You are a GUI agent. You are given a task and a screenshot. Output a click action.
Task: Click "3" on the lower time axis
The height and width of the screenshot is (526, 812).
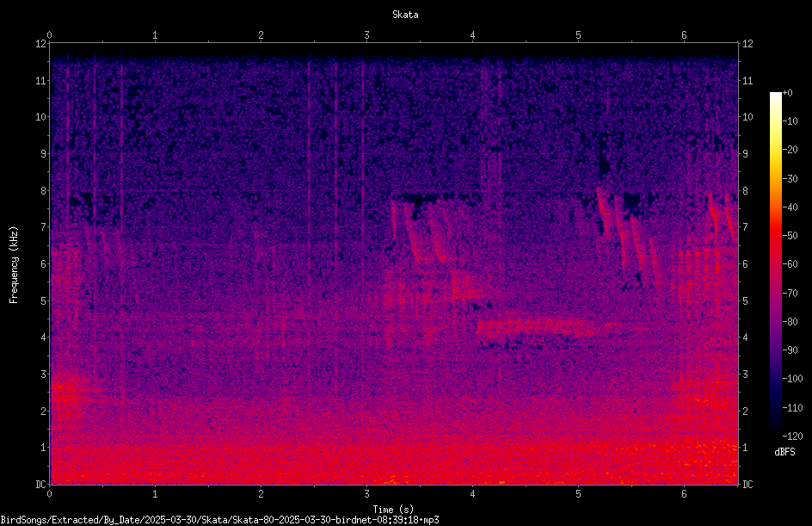[366, 494]
